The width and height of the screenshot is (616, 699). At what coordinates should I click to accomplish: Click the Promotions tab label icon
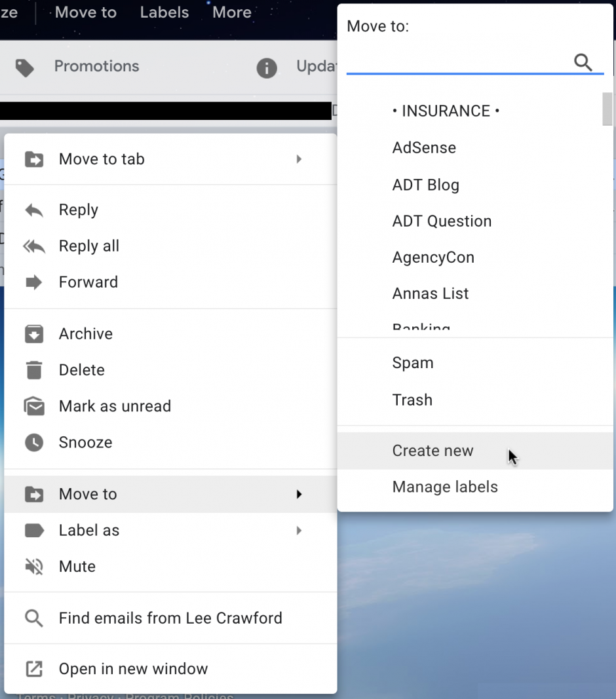(x=26, y=66)
